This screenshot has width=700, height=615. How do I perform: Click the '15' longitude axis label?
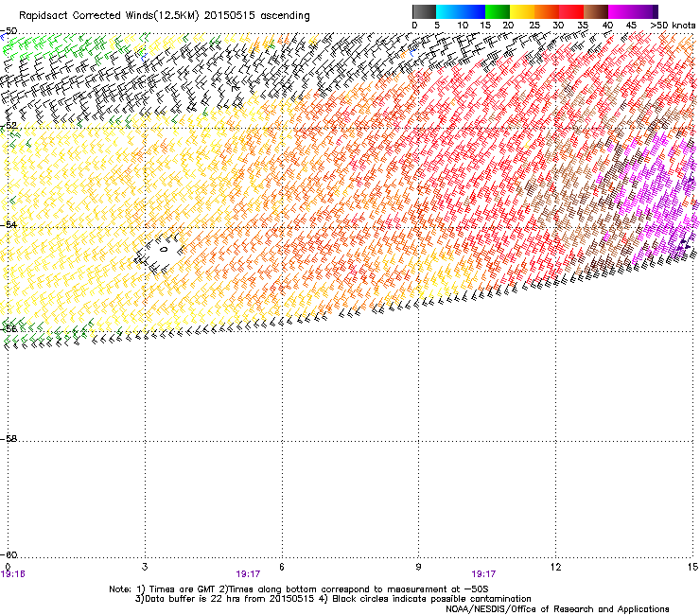point(692,567)
